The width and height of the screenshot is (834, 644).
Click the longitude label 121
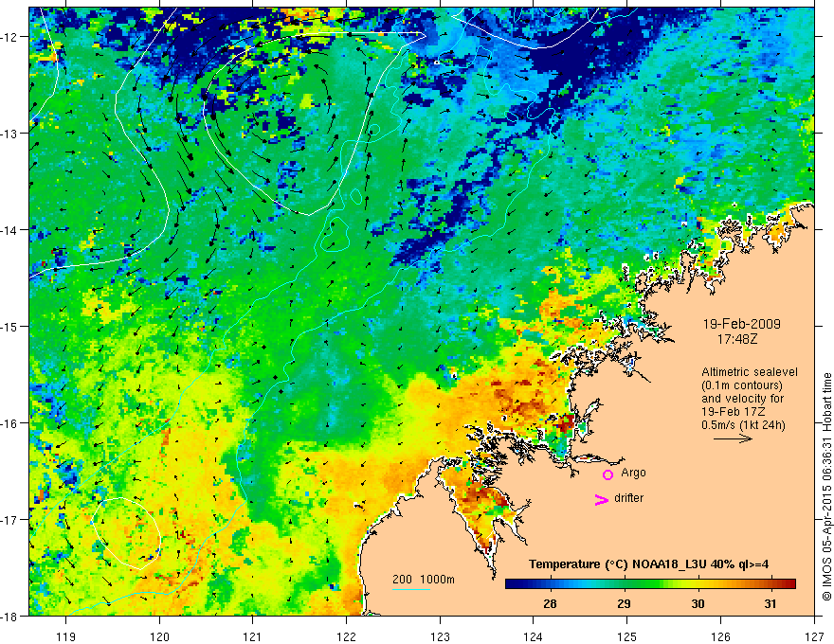[253, 636]
